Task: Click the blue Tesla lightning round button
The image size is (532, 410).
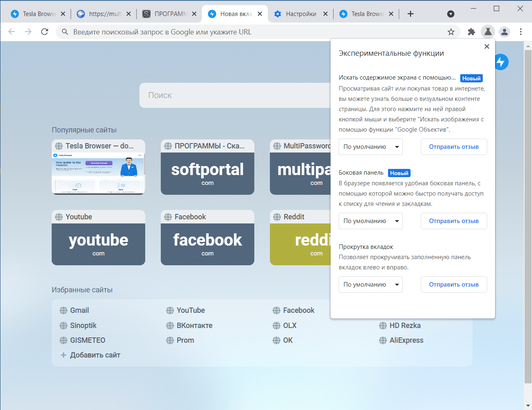Action: click(x=501, y=62)
